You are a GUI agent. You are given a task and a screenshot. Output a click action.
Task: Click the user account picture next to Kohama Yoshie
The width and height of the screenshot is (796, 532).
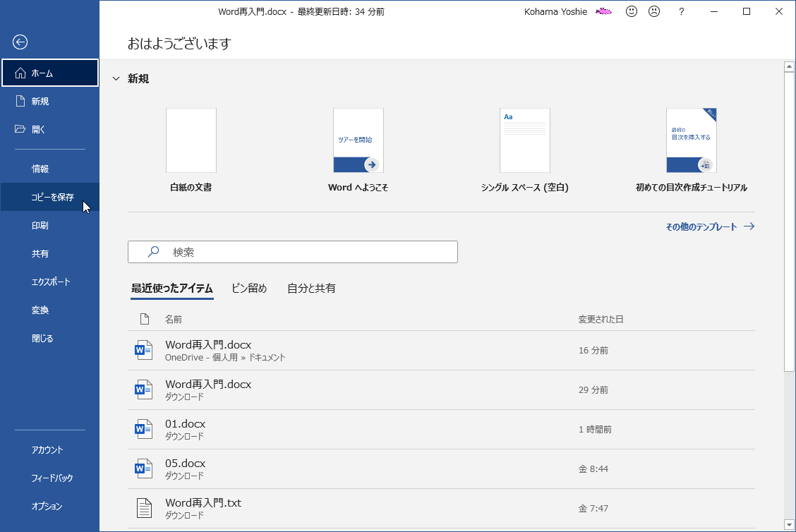pyautogui.click(x=603, y=12)
